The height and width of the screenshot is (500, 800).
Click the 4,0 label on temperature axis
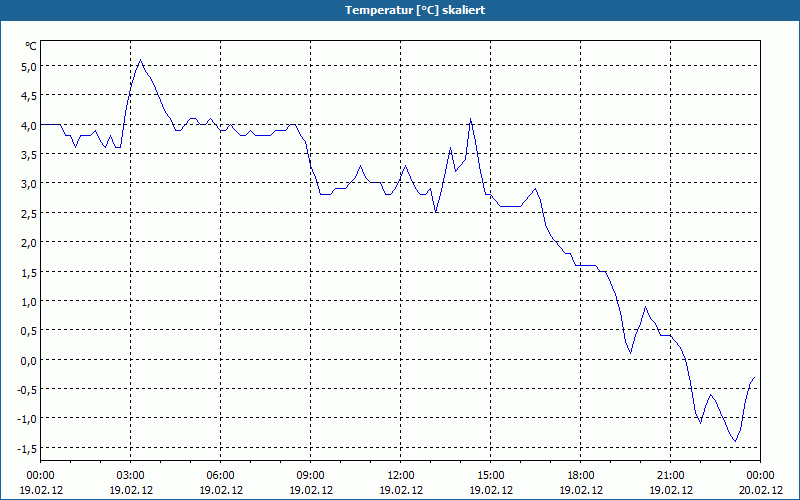point(30,126)
